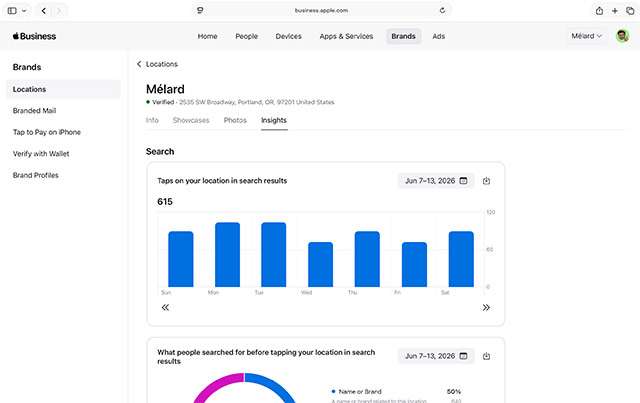Go back to Locations via chevron link
640x403 pixels.
[x=157, y=64]
